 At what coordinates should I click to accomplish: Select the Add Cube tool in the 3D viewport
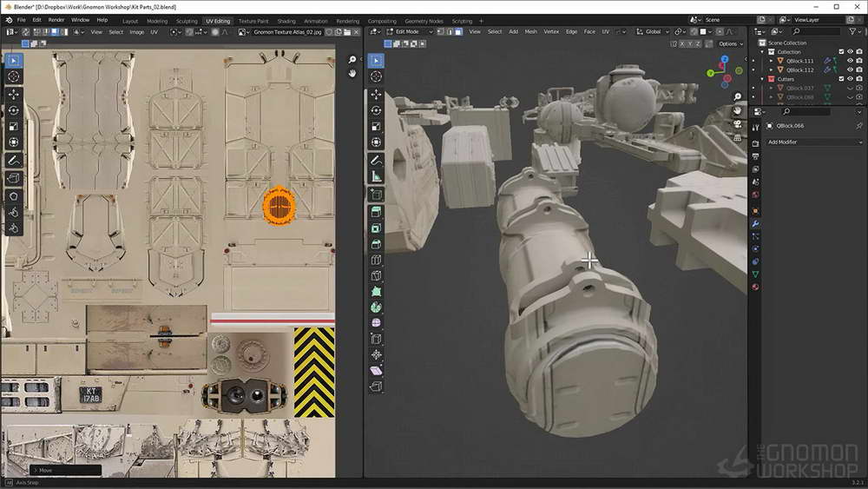[x=376, y=195]
